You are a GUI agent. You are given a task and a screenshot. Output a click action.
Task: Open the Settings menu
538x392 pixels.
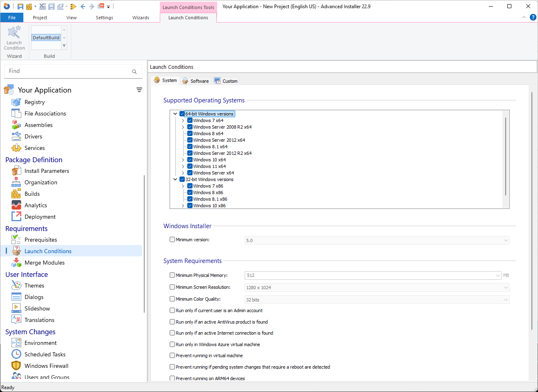click(x=104, y=18)
